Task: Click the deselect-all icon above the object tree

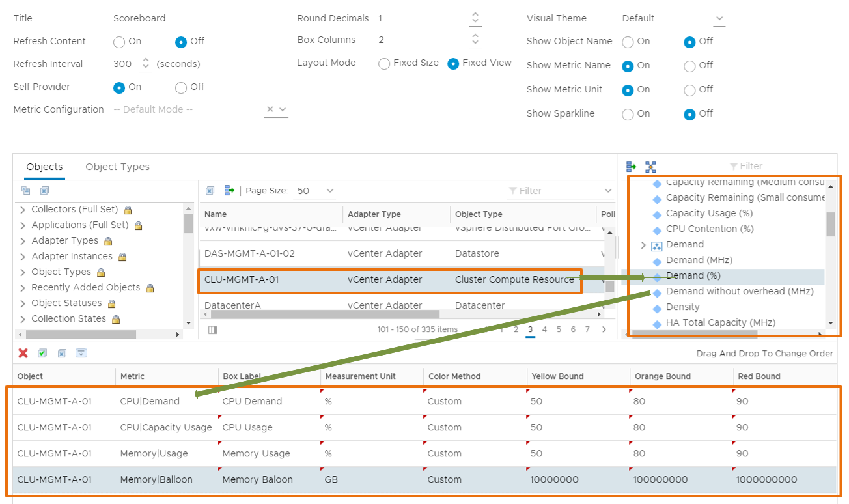Action: pos(44,191)
